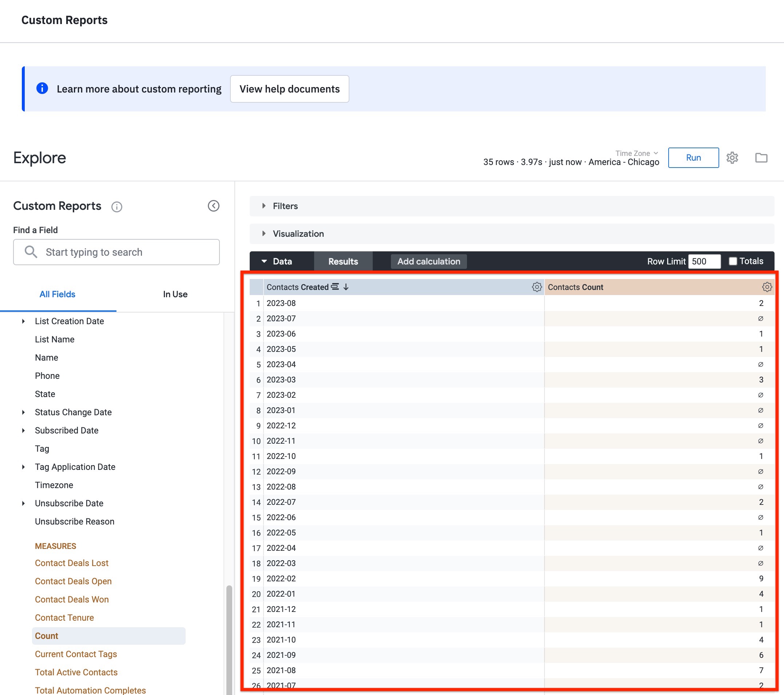Click the Find a Field search box

[x=116, y=252]
